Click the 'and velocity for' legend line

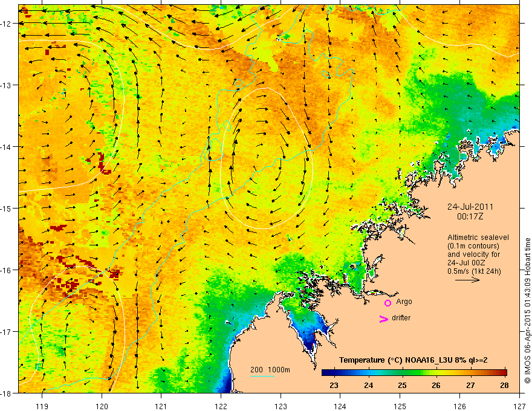473,254
